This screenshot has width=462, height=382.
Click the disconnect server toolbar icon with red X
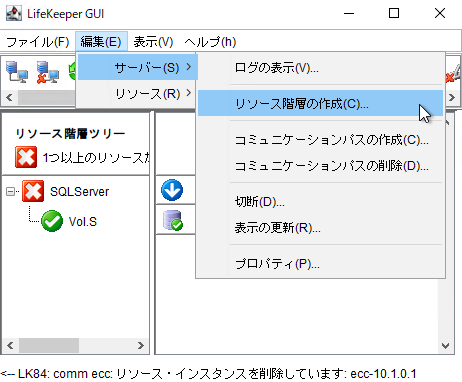point(47,71)
